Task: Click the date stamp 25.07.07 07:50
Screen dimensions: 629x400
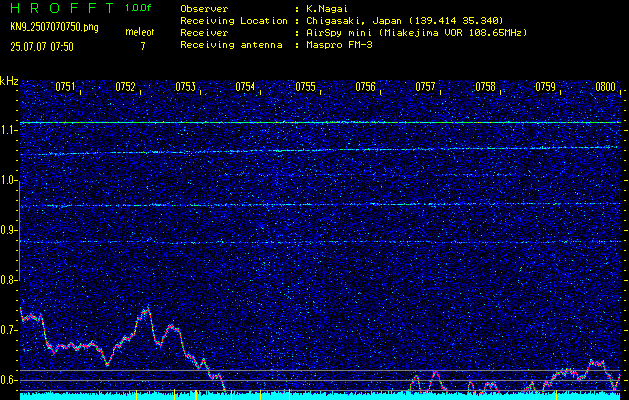Action: tap(42, 47)
